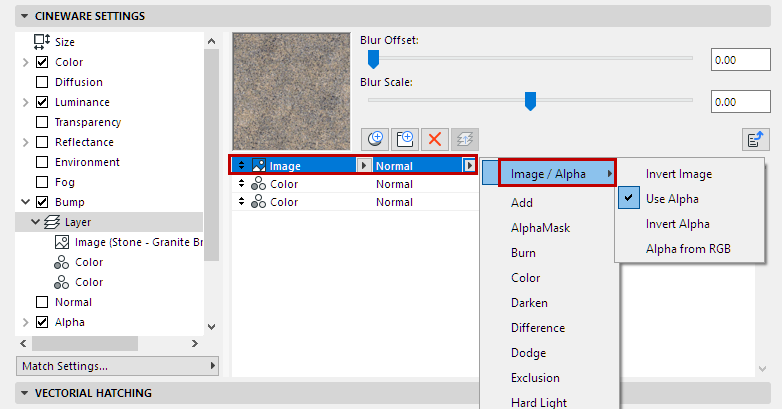
Task: Toggle the Alpha channel checkbox
Action: (42, 322)
